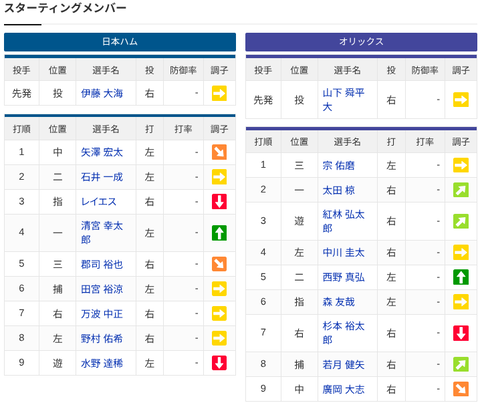Image resolution: width=480 pixels, height=405 pixels.
Task: Click the light green arrow for 紅林 弘太郎
Action: [x=461, y=221]
